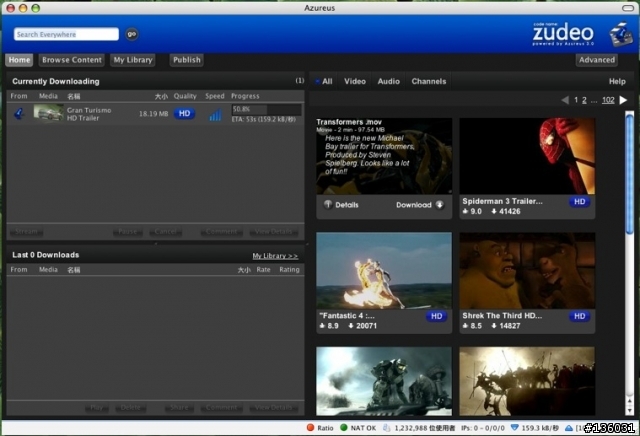The height and width of the screenshot is (436, 640).
Task: Click the splitter handle between download panels
Action: point(156,243)
